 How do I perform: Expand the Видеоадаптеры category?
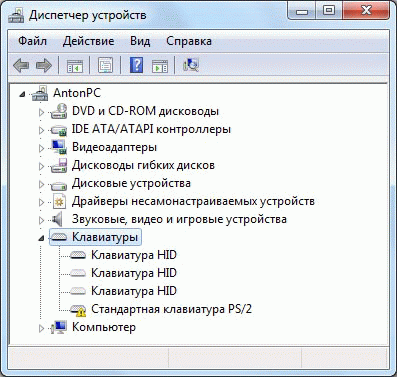click(41, 148)
